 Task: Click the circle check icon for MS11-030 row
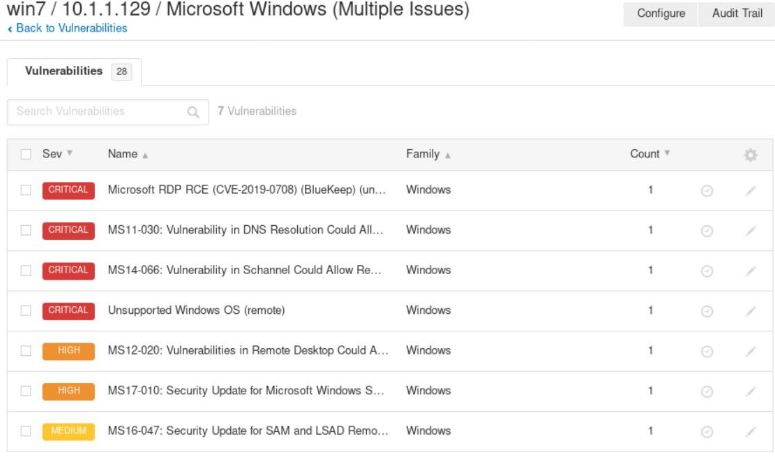[707, 231]
